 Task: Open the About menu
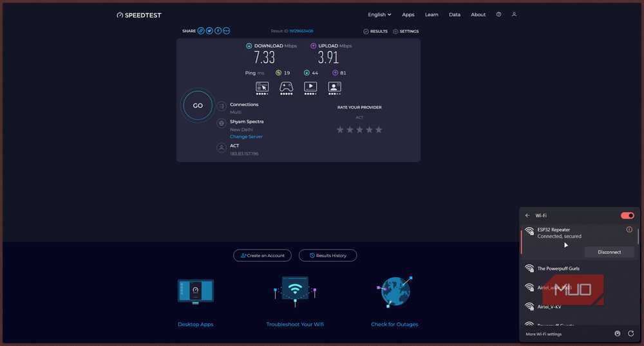(x=478, y=14)
